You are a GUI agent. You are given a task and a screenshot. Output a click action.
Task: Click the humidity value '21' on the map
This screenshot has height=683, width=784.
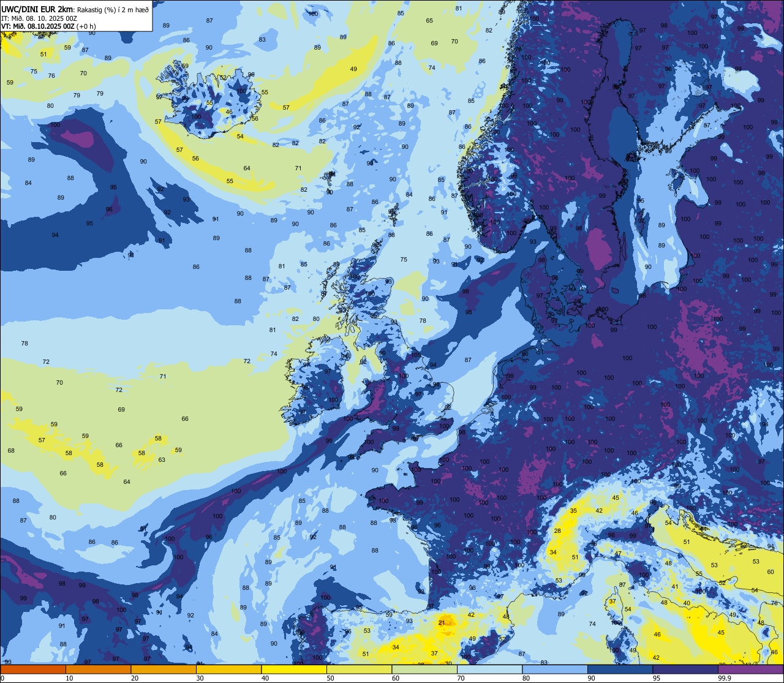[442, 623]
